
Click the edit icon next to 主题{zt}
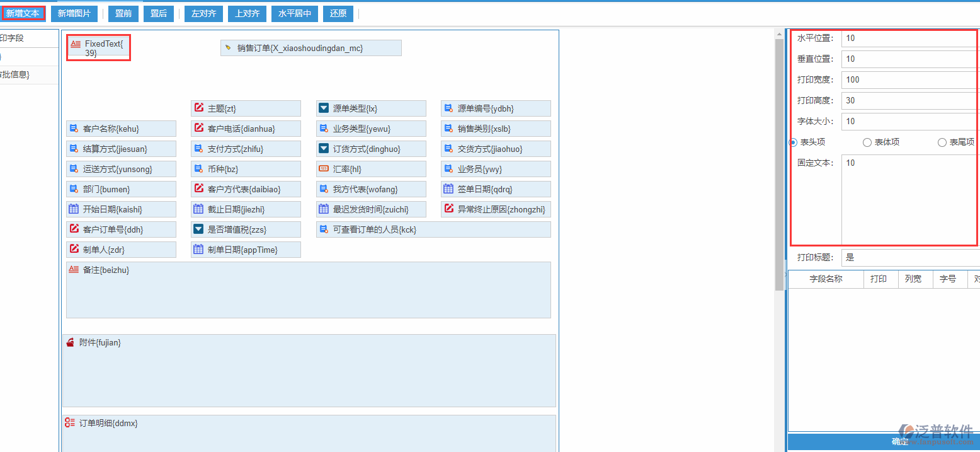pyautogui.click(x=199, y=108)
